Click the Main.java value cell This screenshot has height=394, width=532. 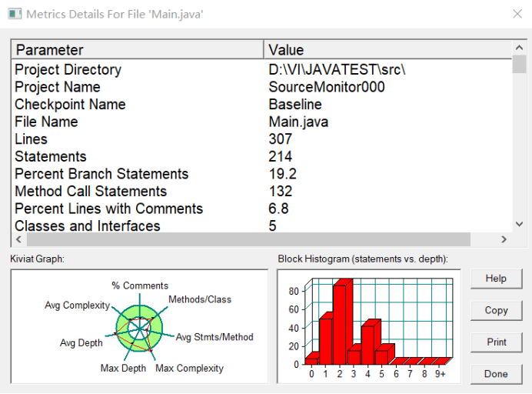click(298, 122)
